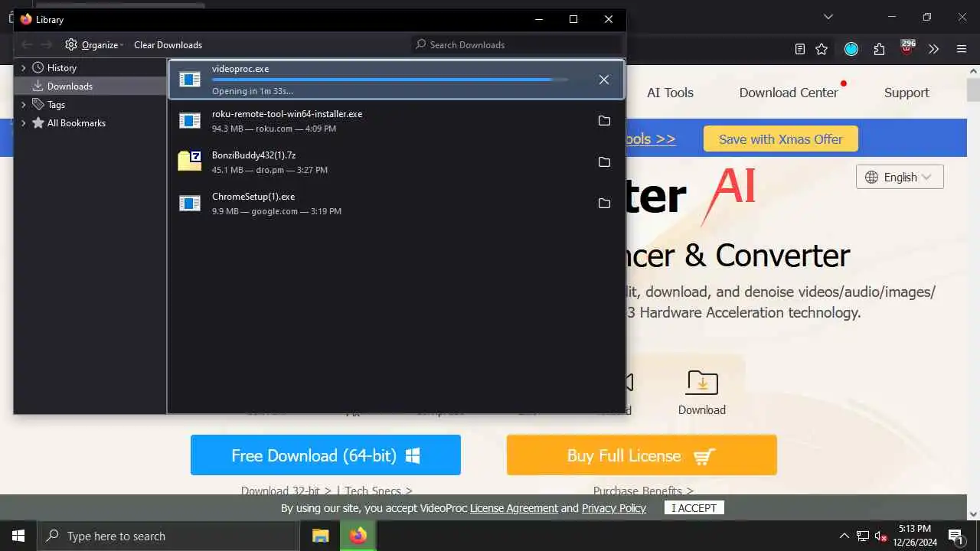Click the roku-remote-tool installer file icon
980x551 pixels.
click(189, 121)
